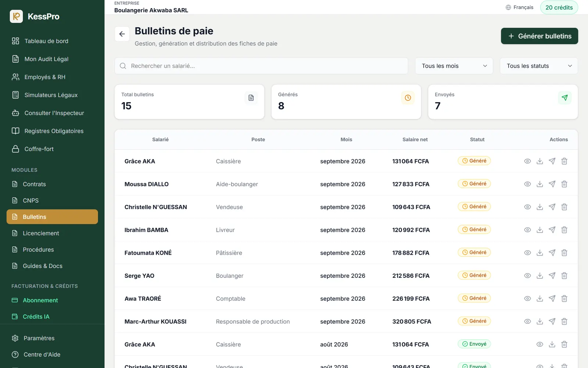Open the Tous les statuts filter
Screen dimensions: 588x368
click(x=539, y=66)
